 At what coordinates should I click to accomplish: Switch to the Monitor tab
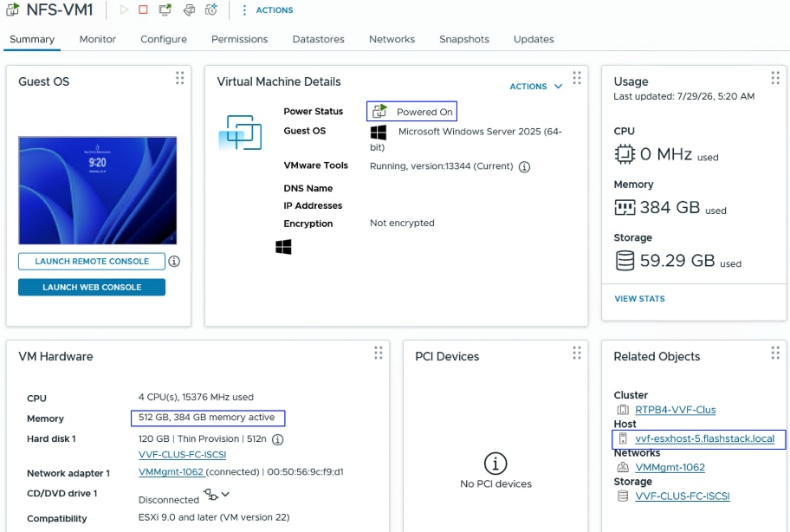[x=97, y=39]
